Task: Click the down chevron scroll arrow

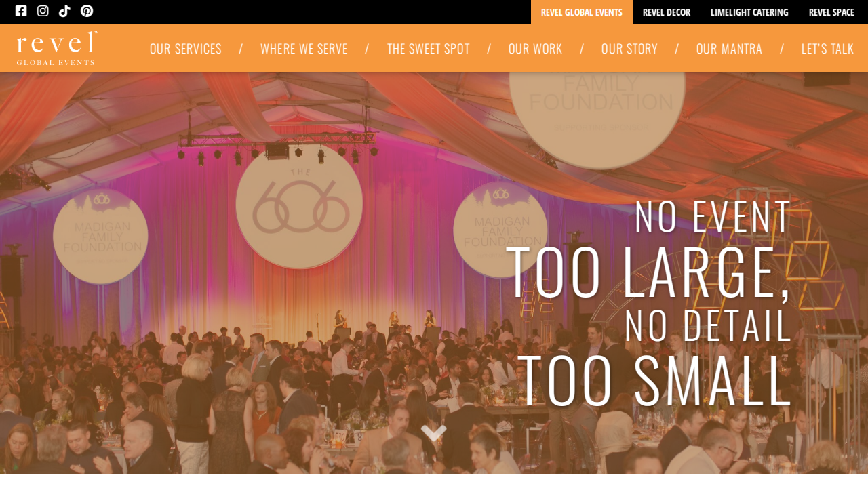Action: tap(434, 432)
